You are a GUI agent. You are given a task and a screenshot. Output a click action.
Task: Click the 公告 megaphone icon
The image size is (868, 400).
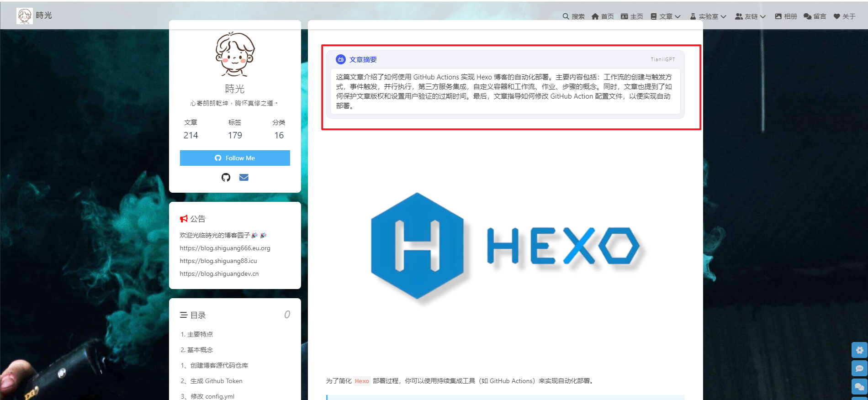click(x=184, y=219)
